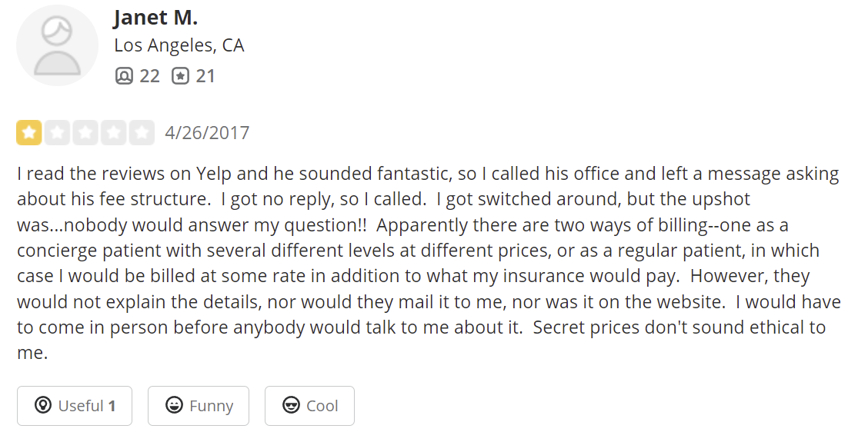The height and width of the screenshot is (442, 868).
Task: Click the filled yellow first rating star
Action: click(x=29, y=132)
